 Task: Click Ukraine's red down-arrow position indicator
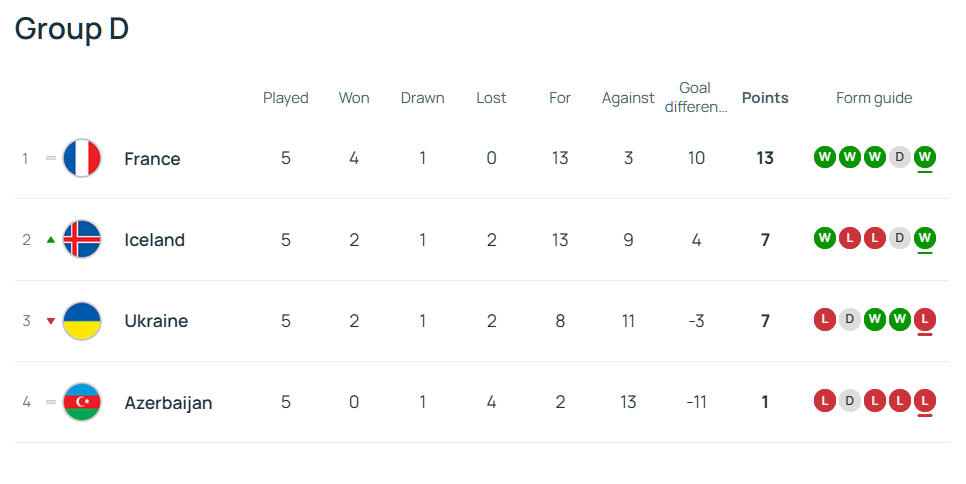(51, 321)
